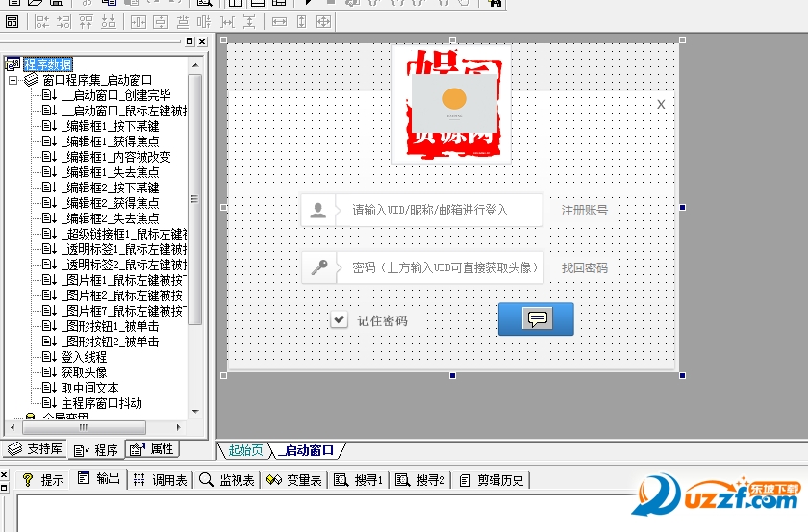Click the tree panel scroll up arrow
The height and width of the screenshot is (532, 808).
click(x=195, y=65)
